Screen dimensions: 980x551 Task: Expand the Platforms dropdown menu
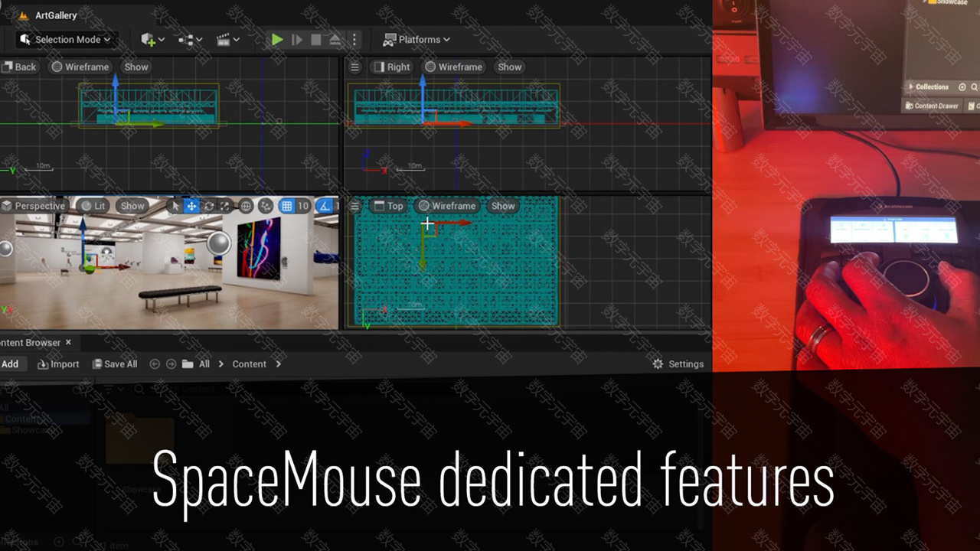pos(416,40)
